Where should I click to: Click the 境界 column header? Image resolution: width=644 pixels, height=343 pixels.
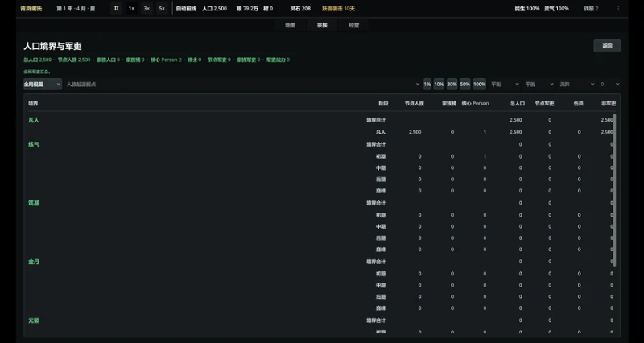click(33, 104)
